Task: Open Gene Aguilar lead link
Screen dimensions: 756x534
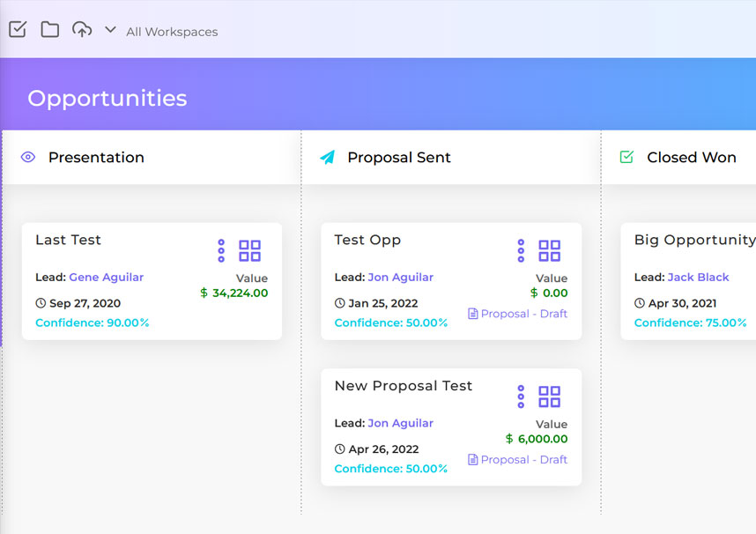Action: tap(106, 278)
